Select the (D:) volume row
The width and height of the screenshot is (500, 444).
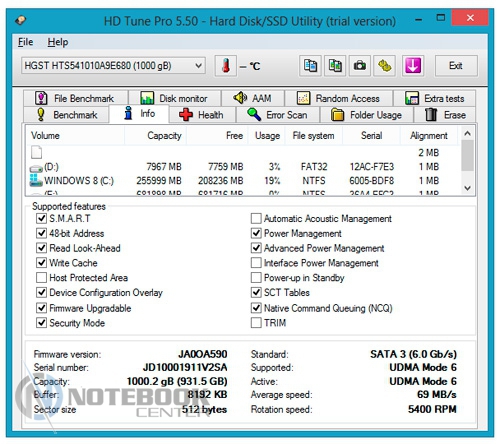tap(243, 167)
